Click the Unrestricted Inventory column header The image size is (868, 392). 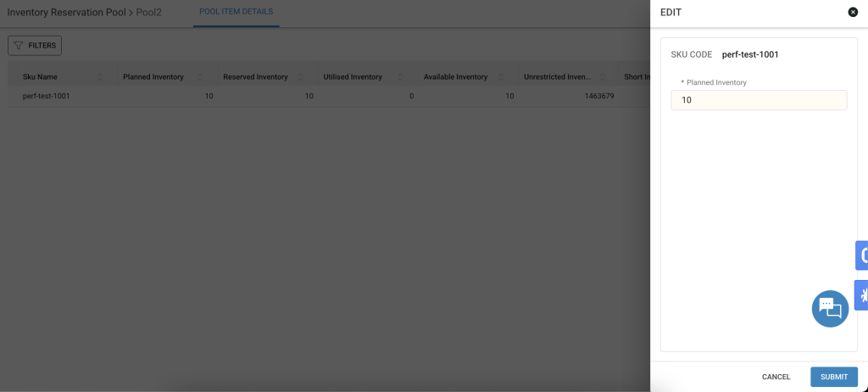pyautogui.click(x=558, y=77)
